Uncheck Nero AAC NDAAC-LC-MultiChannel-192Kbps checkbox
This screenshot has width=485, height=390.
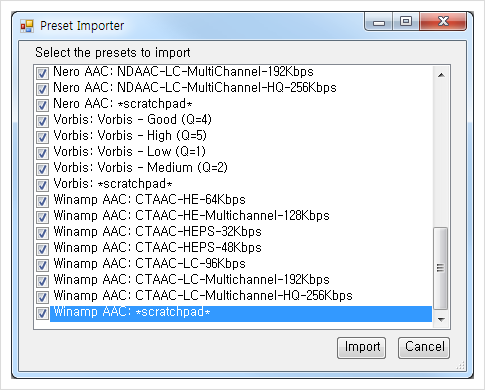[42, 73]
